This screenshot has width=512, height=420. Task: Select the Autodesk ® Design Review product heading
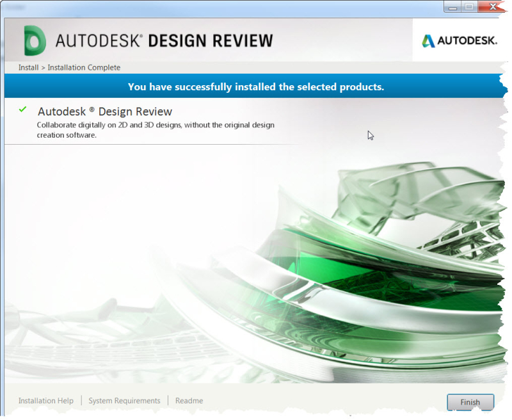pyautogui.click(x=105, y=111)
